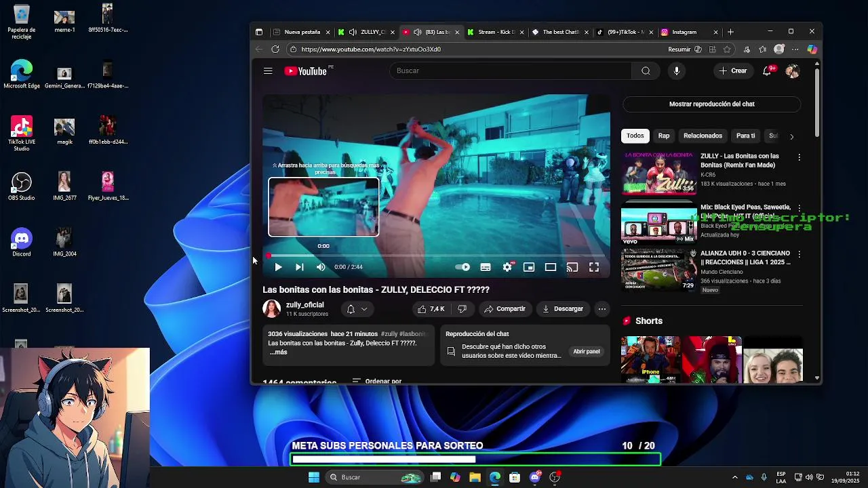Open Edge settings and more menu
The width and height of the screenshot is (868, 488).
[795, 49]
